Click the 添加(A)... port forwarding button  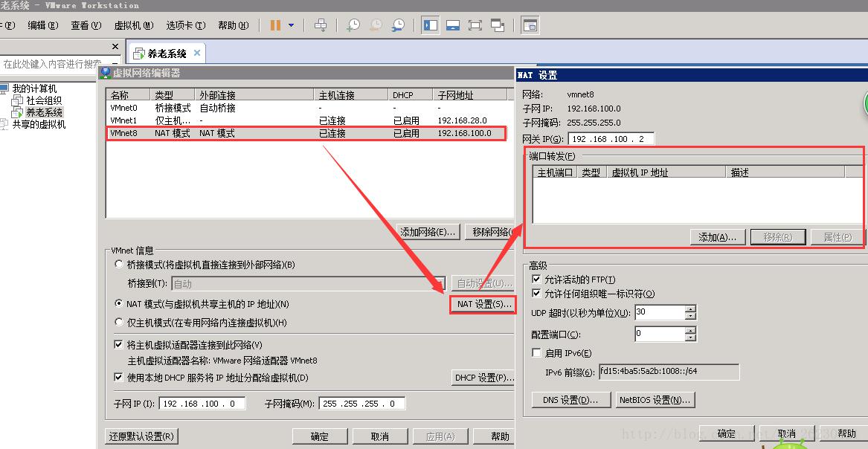[718, 237]
